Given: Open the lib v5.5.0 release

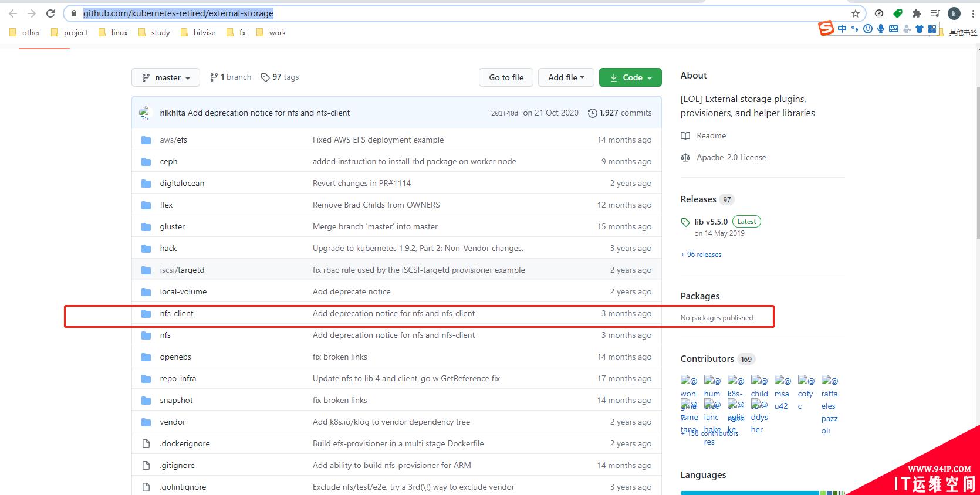Looking at the screenshot, I should (x=711, y=222).
